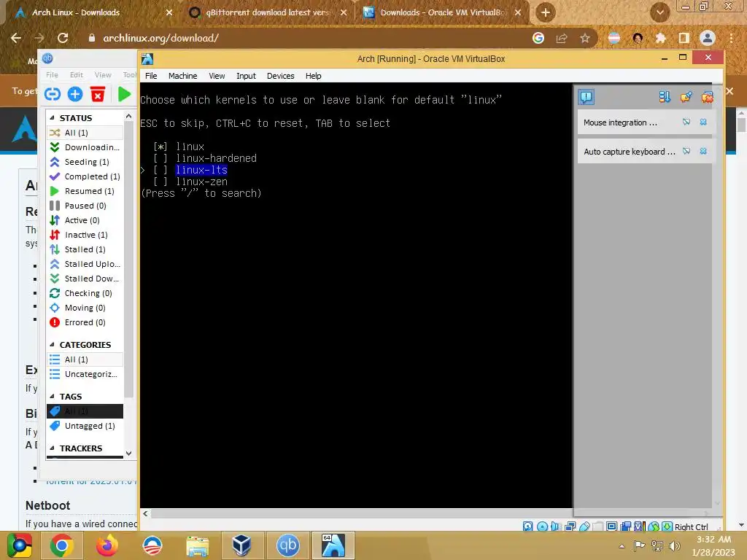The height and width of the screenshot is (560, 747).
Task: Click qBittorrent add torrent link icon
Action: coord(53,94)
